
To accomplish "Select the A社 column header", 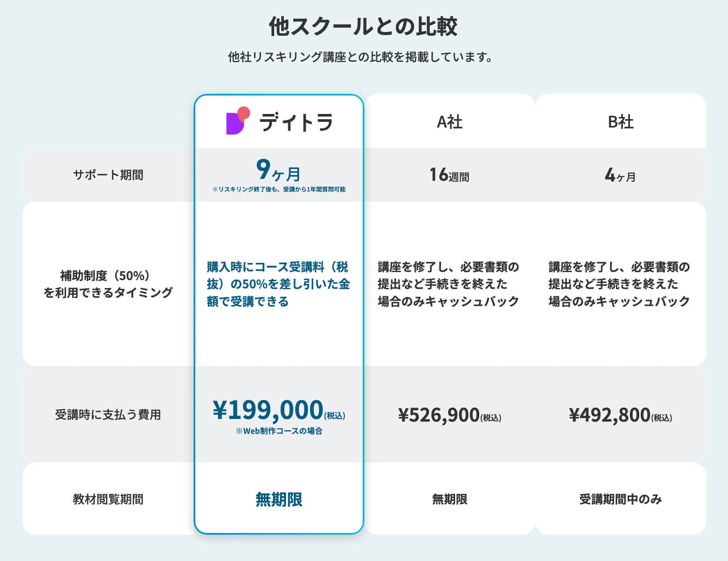I will click(x=449, y=122).
